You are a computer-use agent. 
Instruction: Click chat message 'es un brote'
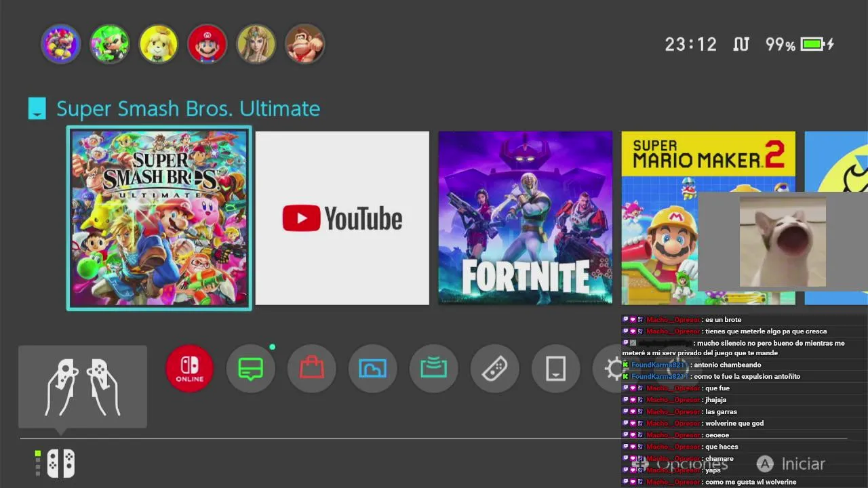723,320
